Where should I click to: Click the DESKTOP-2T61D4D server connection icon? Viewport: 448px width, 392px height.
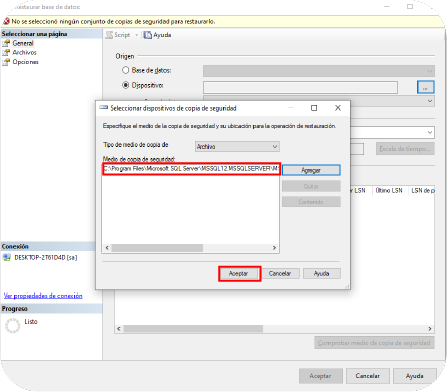(7, 257)
